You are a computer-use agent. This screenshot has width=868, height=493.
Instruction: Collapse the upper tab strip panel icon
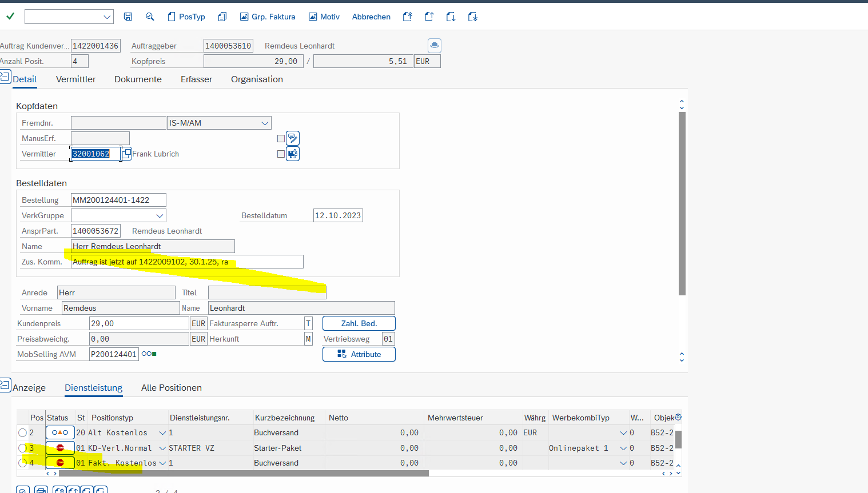(5, 77)
